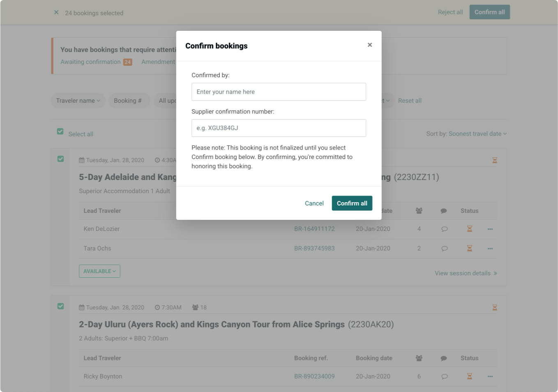The image size is (558, 392).
Task: Clear selection with X beside 24 bookings selected
Action: pyautogui.click(x=56, y=12)
